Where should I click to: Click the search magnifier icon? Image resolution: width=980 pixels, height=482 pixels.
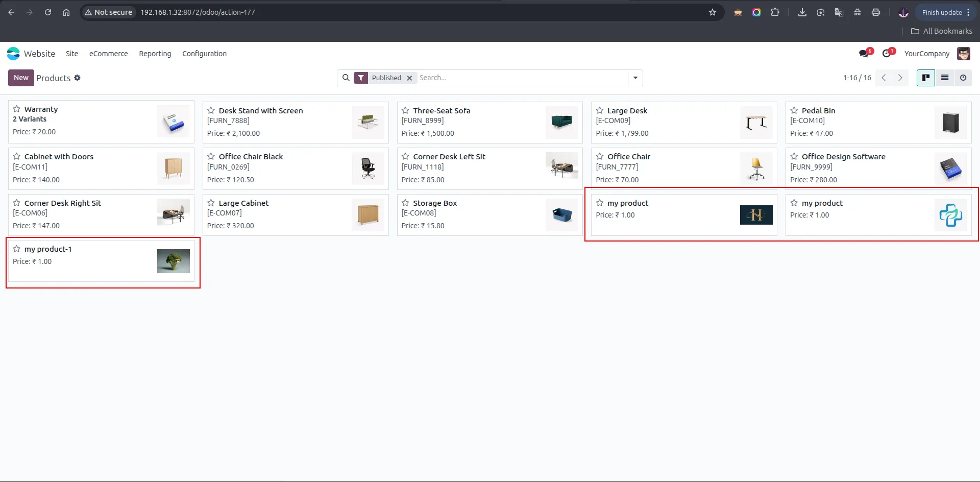[x=346, y=78]
